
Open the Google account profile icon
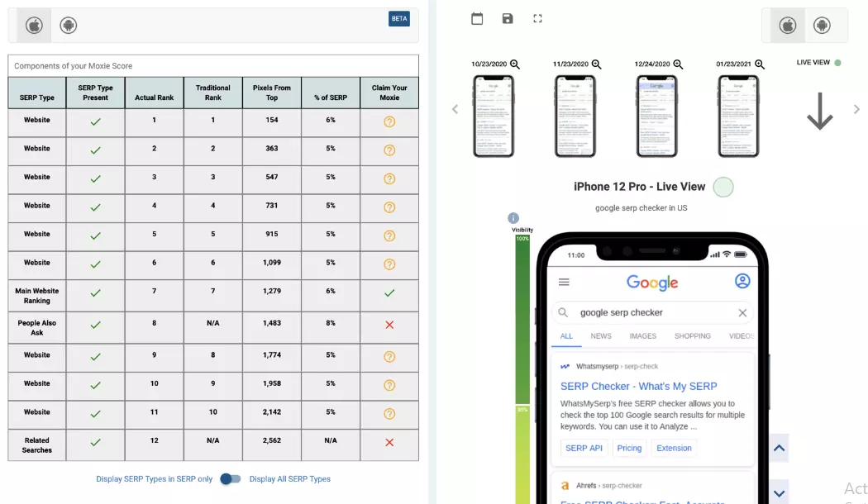[x=742, y=281]
